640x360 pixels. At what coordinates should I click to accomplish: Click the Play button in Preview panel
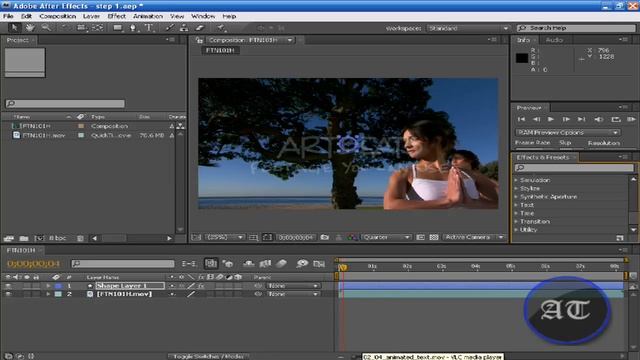[551, 119]
